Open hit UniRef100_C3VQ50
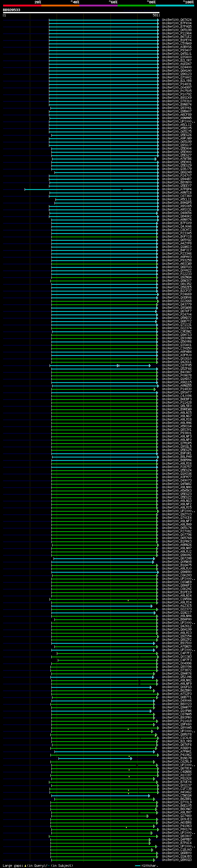The height and width of the screenshot is (868, 197). pos(176,349)
